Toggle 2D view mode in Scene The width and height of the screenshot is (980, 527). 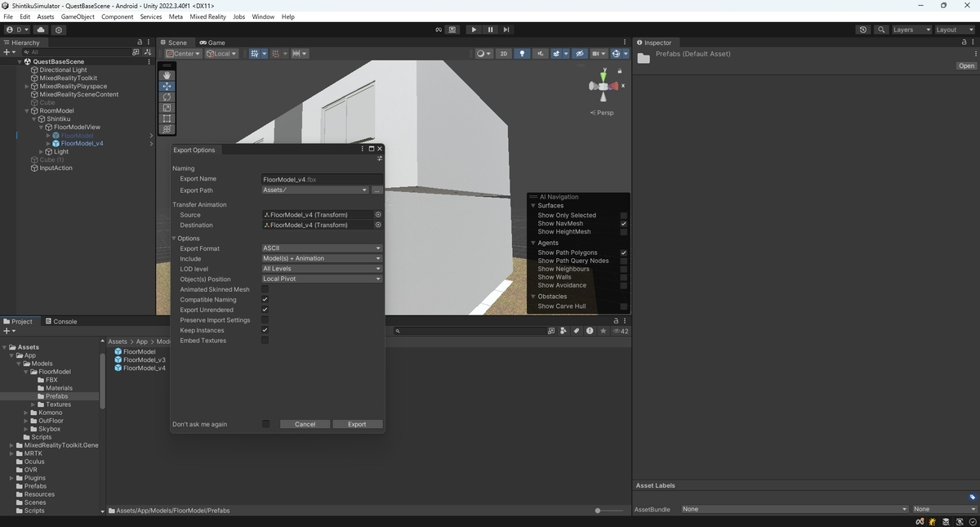(x=504, y=54)
